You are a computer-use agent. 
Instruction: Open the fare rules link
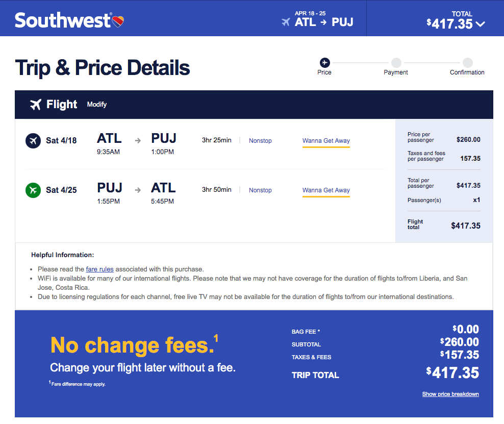pyautogui.click(x=99, y=269)
